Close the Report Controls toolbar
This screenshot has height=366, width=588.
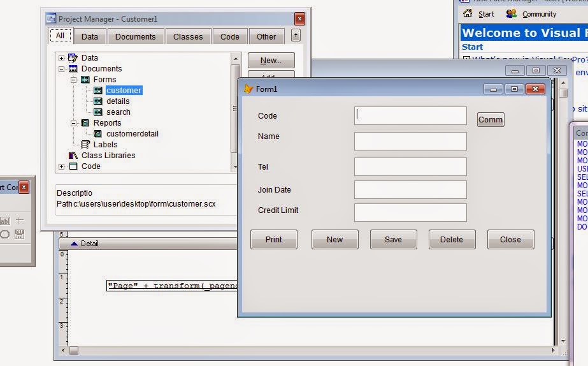tap(24, 187)
